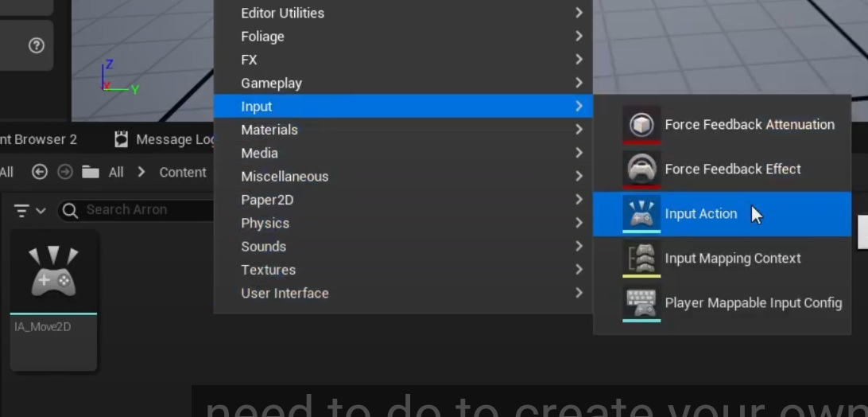
Task: Click the Player Mappable Input Config icon
Action: pyautogui.click(x=641, y=303)
